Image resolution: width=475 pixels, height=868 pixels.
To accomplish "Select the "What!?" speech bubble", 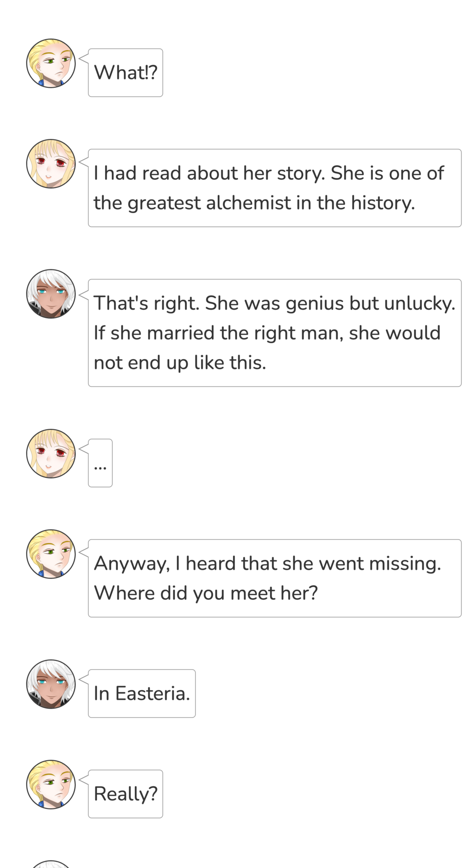I will coord(125,73).
